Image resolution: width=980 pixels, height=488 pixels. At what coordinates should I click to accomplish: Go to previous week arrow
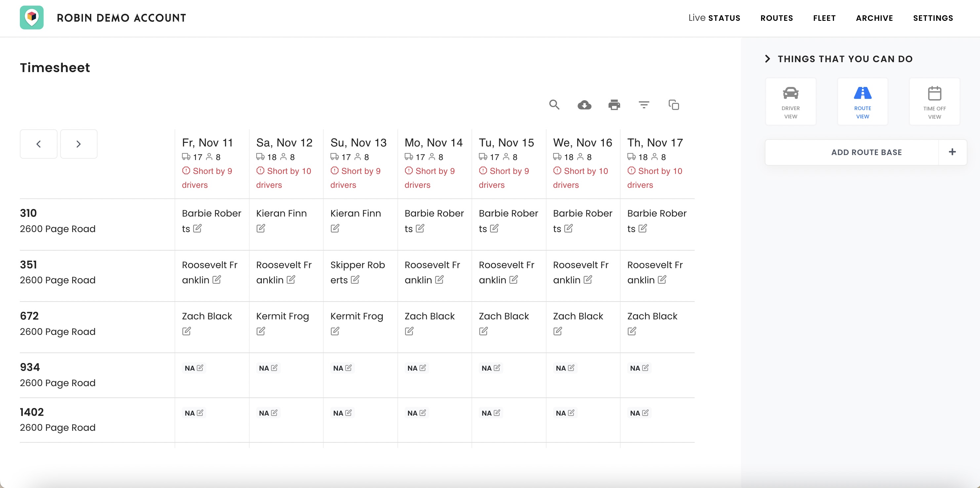pos(38,144)
